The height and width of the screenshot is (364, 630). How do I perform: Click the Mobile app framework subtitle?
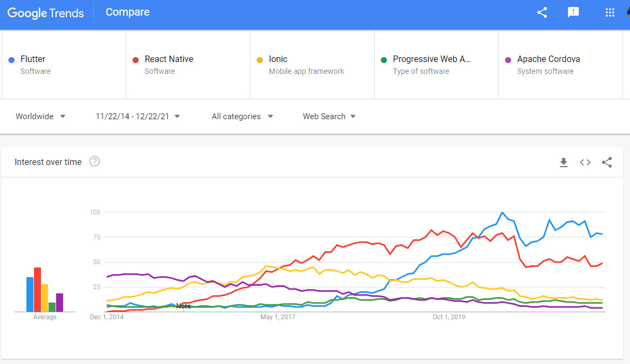click(x=306, y=71)
